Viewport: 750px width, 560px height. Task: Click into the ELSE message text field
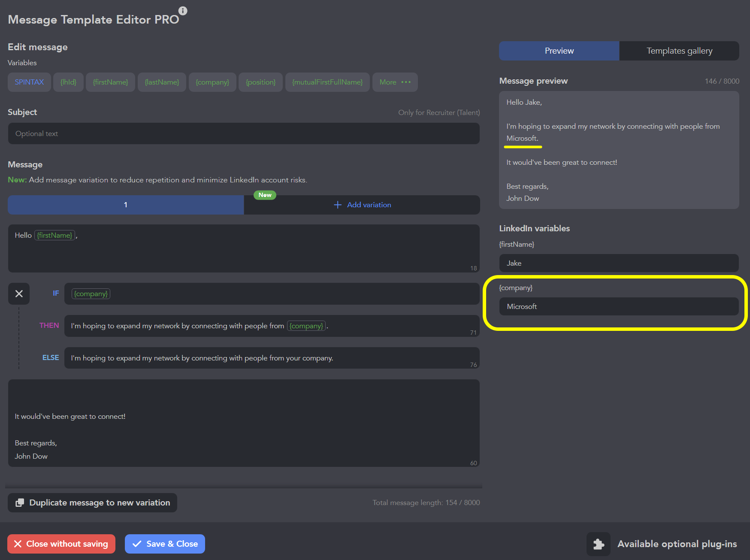tap(271, 358)
